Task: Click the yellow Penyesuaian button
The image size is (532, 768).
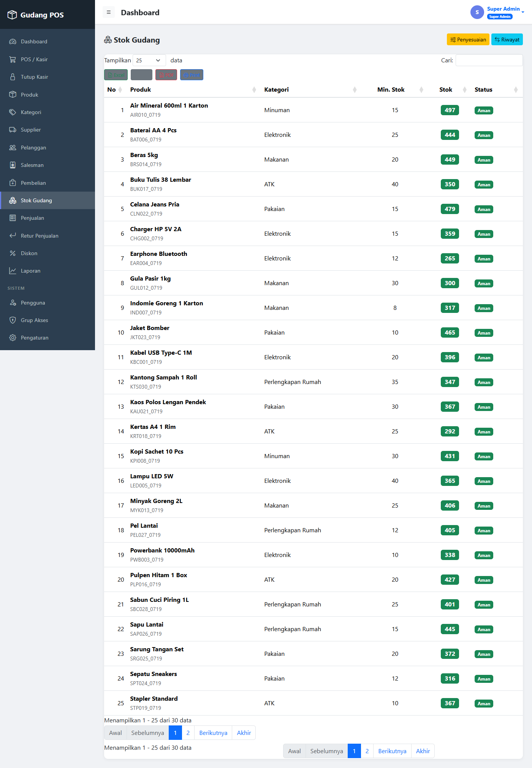Action: click(x=468, y=40)
